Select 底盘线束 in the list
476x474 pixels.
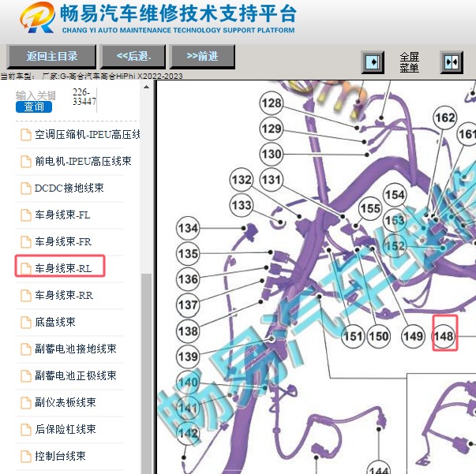click(x=55, y=322)
